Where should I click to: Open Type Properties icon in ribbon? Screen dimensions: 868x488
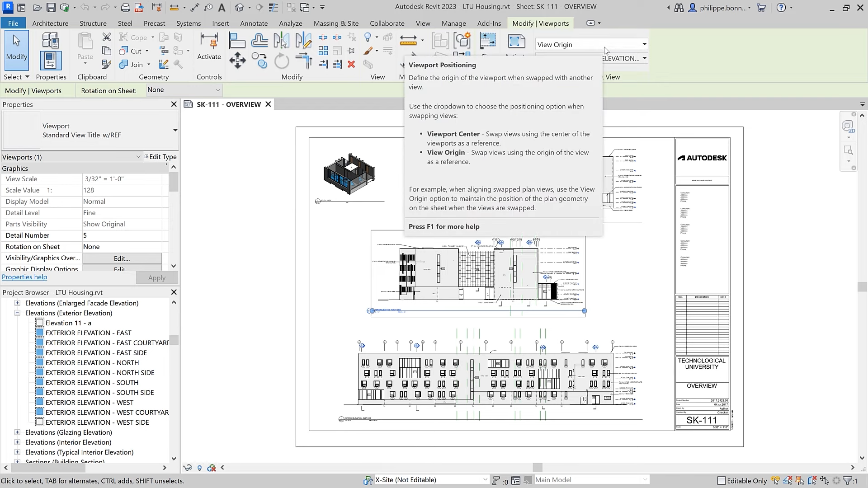point(50,41)
